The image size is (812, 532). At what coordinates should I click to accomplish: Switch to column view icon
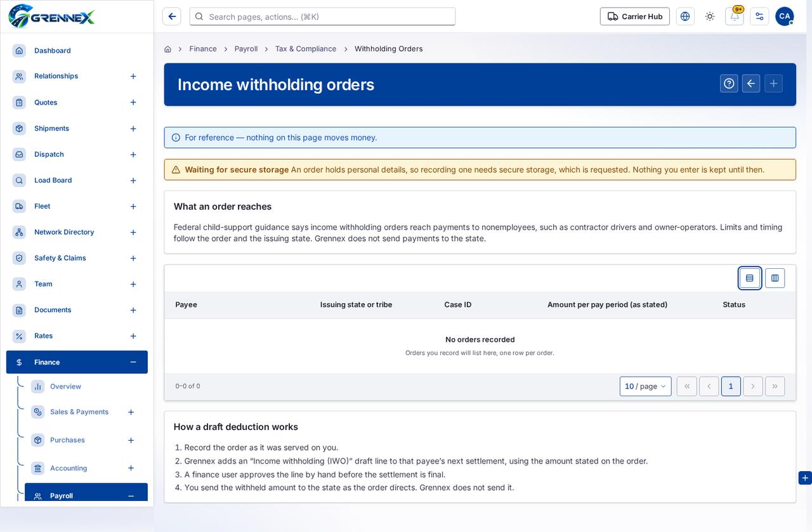point(775,278)
